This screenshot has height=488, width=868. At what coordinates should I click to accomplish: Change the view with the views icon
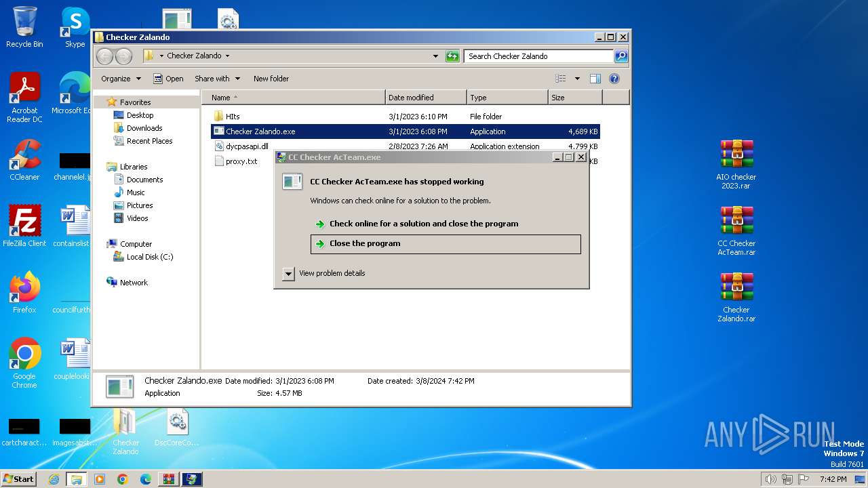(x=560, y=79)
